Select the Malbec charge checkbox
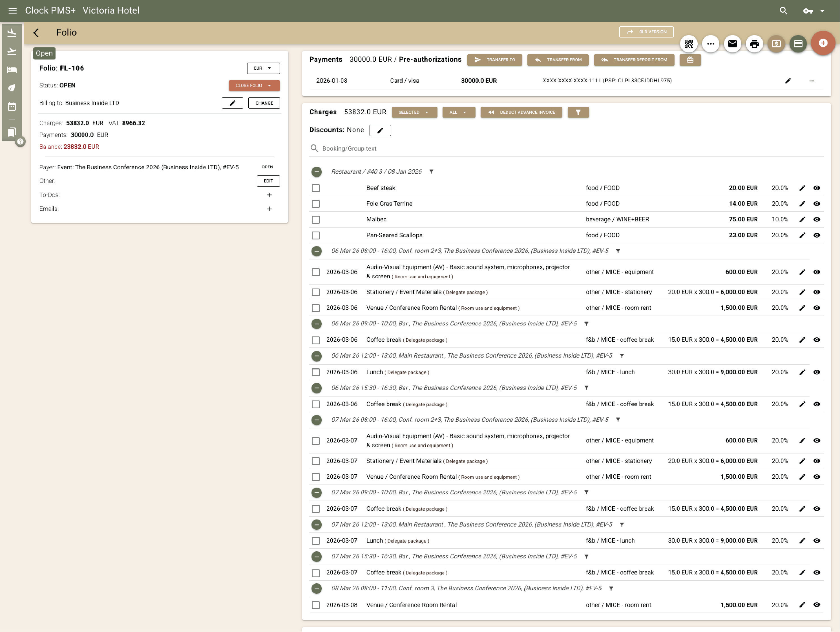Image resolution: width=840 pixels, height=632 pixels. [x=316, y=220]
